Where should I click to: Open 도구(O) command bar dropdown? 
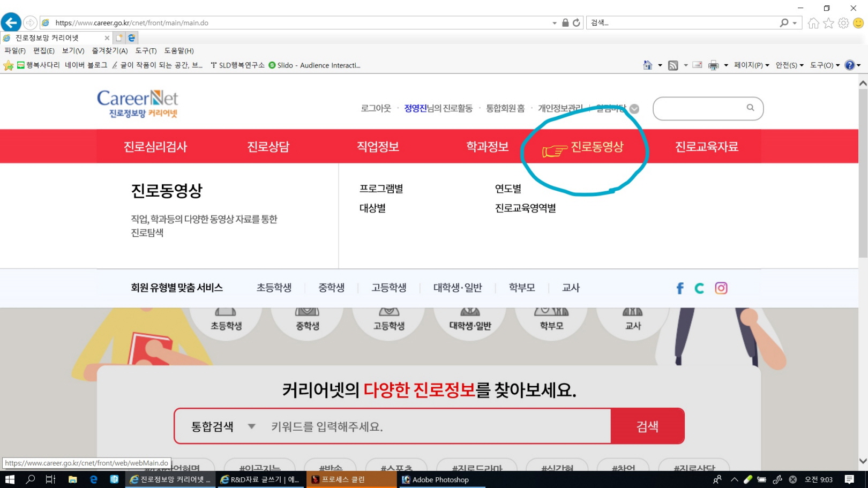[825, 65]
